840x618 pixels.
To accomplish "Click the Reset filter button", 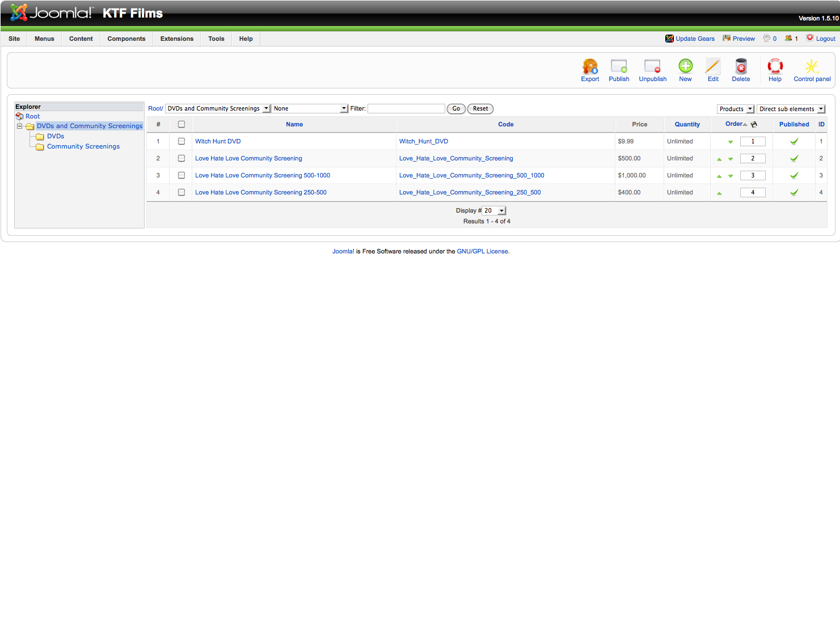I will click(480, 108).
